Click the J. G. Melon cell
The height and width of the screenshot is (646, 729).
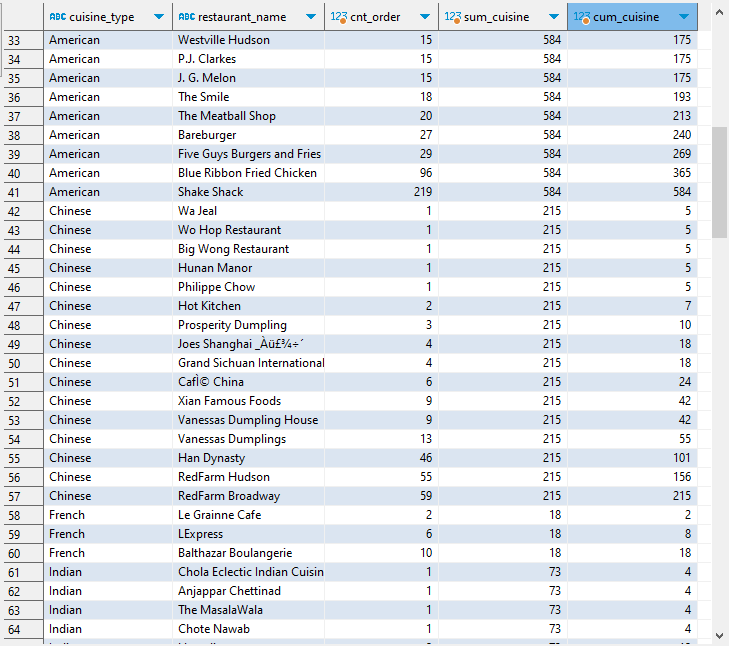point(248,78)
